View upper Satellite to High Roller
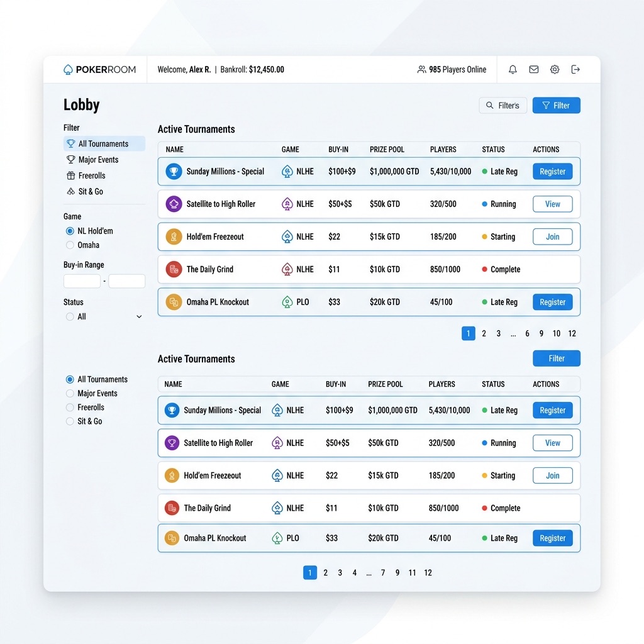Viewport: 644px width, 644px height. (552, 204)
